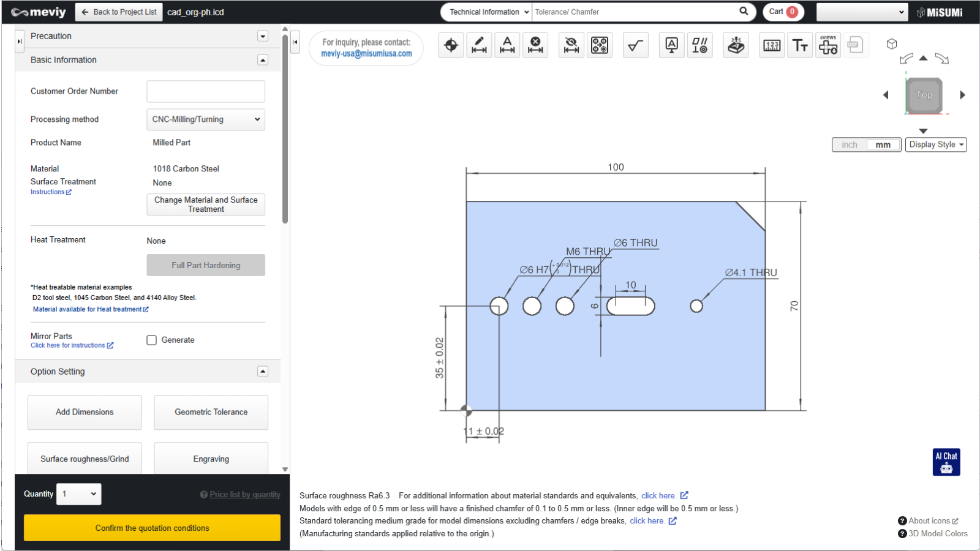This screenshot has height=551, width=980.
Task: Click Confirm the quotation conditions button
Action: click(152, 528)
